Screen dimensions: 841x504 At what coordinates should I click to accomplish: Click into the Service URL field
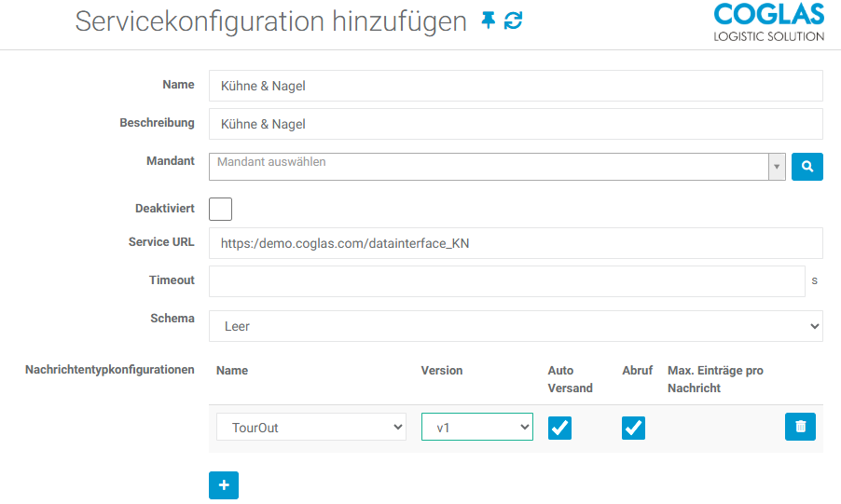516,243
